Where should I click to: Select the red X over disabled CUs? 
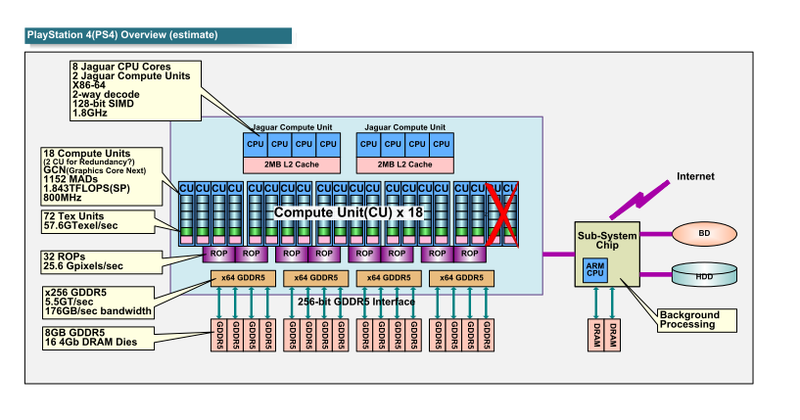(503, 215)
